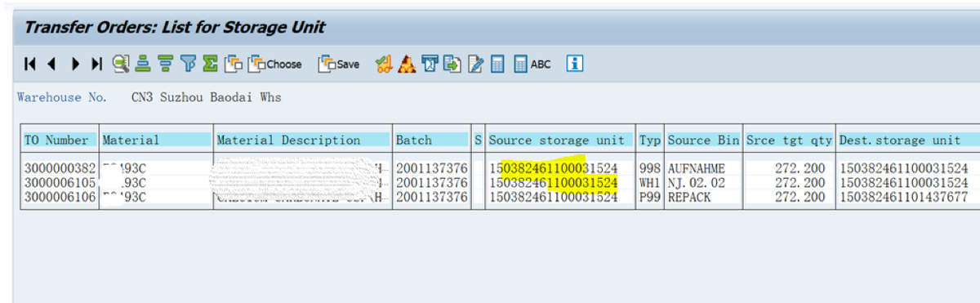Click the notepad with pencil icon

click(476, 64)
